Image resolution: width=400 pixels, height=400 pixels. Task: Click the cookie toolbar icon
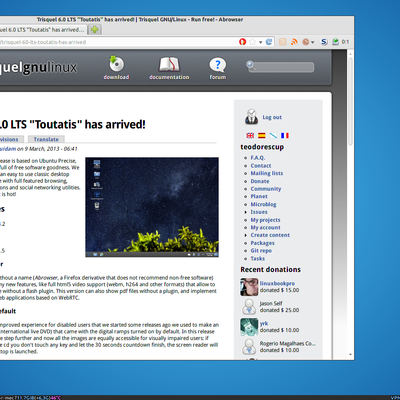point(305,42)
